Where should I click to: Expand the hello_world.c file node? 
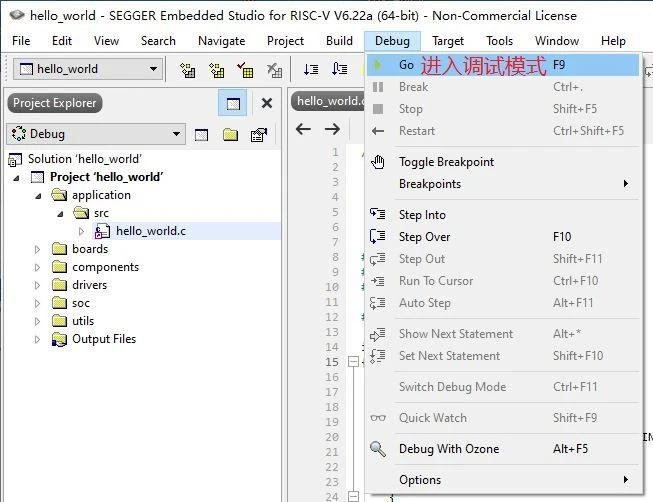click(x=81, y=231)
